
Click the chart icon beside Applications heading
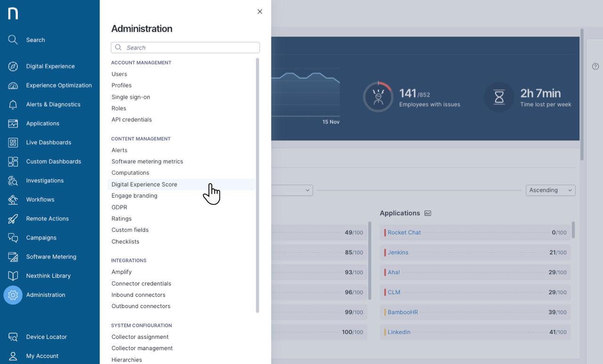[428, 213]
